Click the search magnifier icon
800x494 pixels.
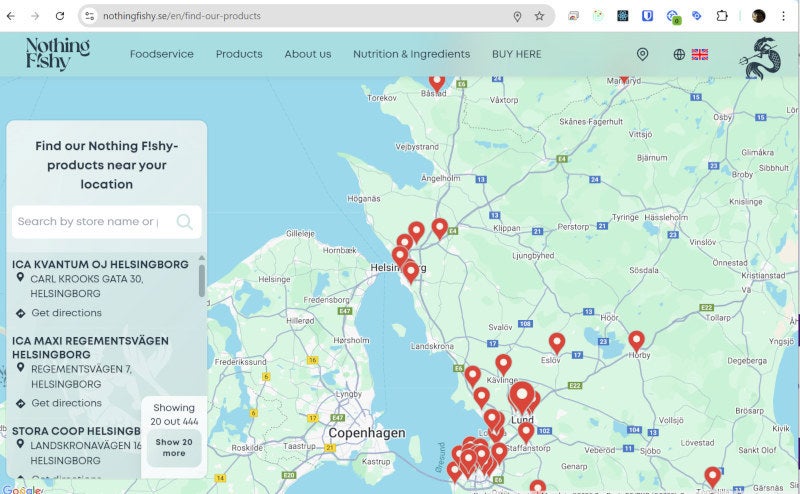click(185, 221)
